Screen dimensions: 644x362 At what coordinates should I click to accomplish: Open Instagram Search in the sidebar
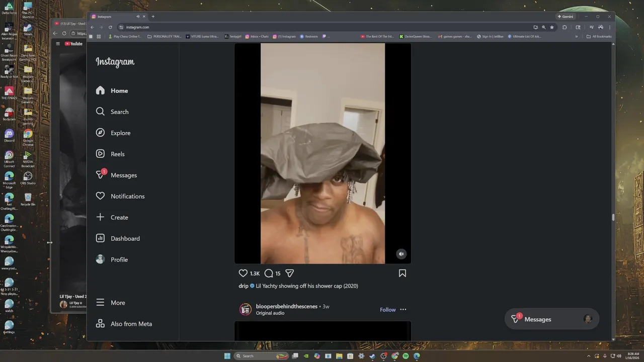[112, 112]
